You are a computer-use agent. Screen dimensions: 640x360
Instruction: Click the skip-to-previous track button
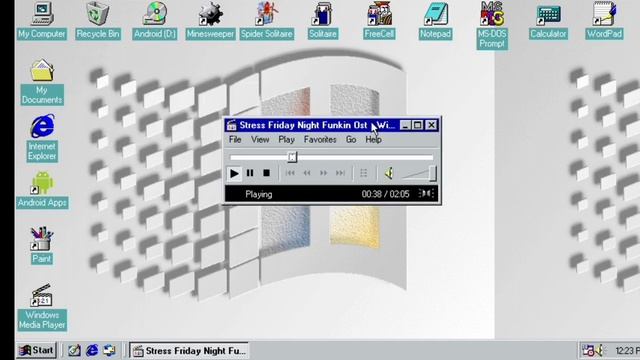(x=290, y=173)
